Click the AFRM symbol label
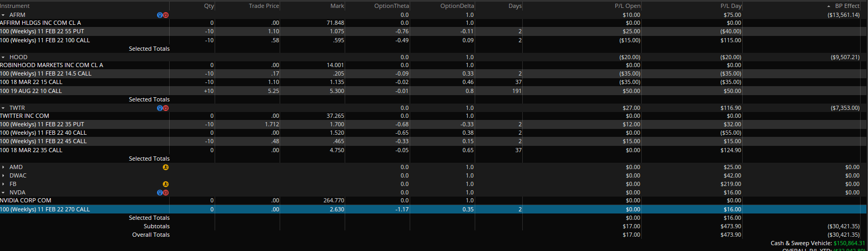 [x=17, y=15]
